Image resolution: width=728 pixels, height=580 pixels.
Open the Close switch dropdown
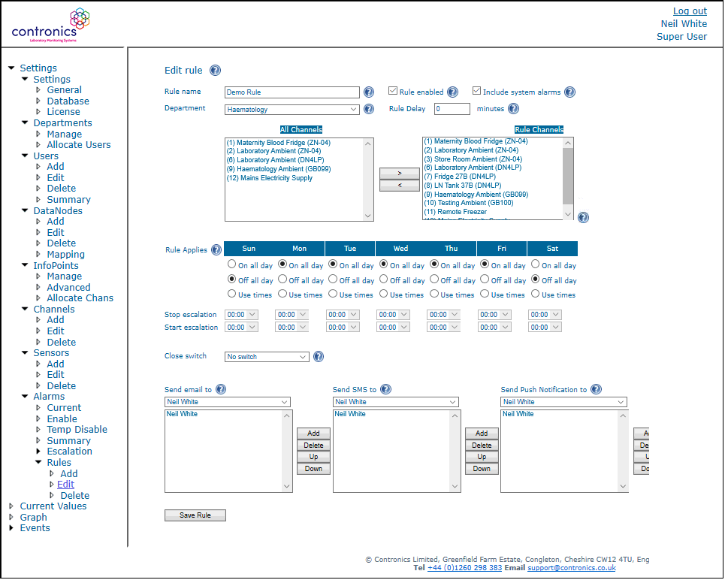coord(267,357)
